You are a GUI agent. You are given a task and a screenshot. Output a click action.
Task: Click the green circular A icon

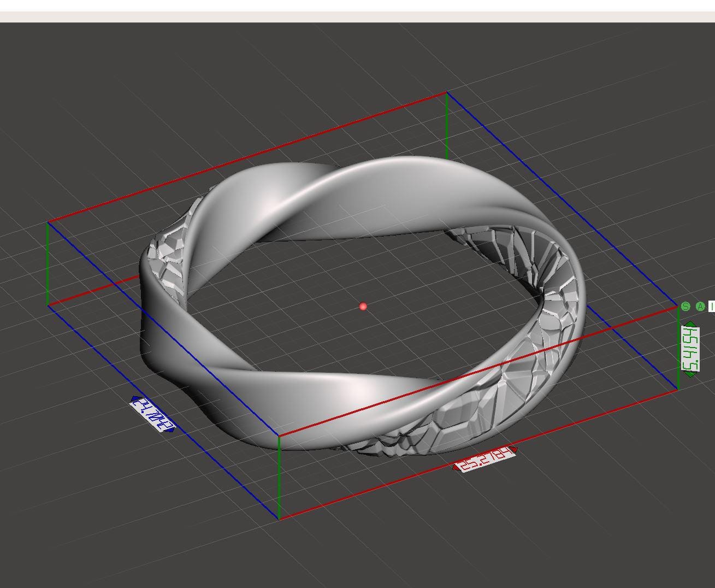pos(700,307)
